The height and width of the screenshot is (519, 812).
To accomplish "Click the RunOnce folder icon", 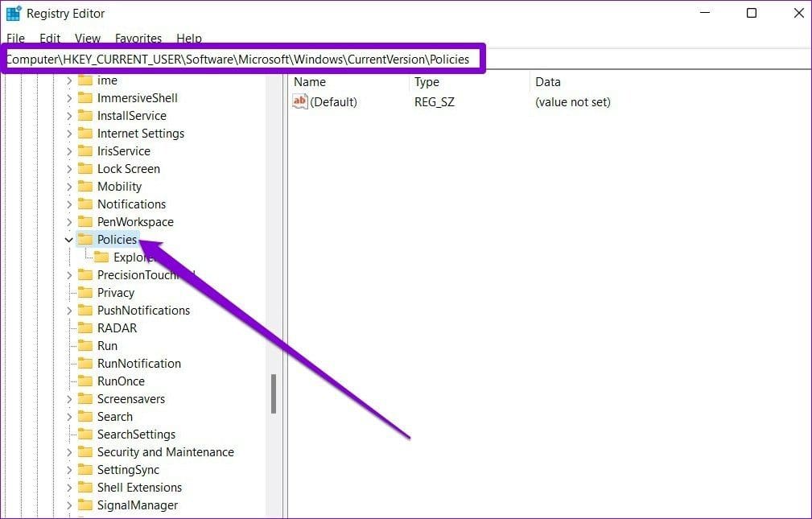I will click(x=85, y=381).
